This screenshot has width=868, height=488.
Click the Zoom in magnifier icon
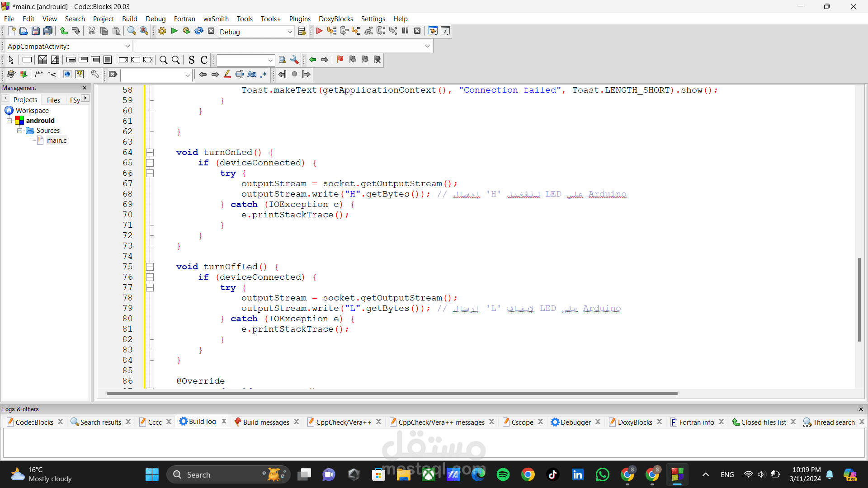tap(164, 60)
